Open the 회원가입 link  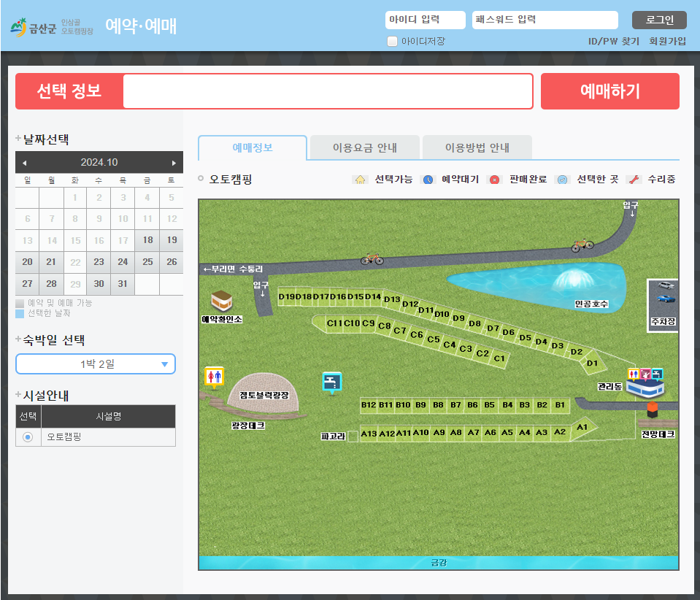point(667,42)
